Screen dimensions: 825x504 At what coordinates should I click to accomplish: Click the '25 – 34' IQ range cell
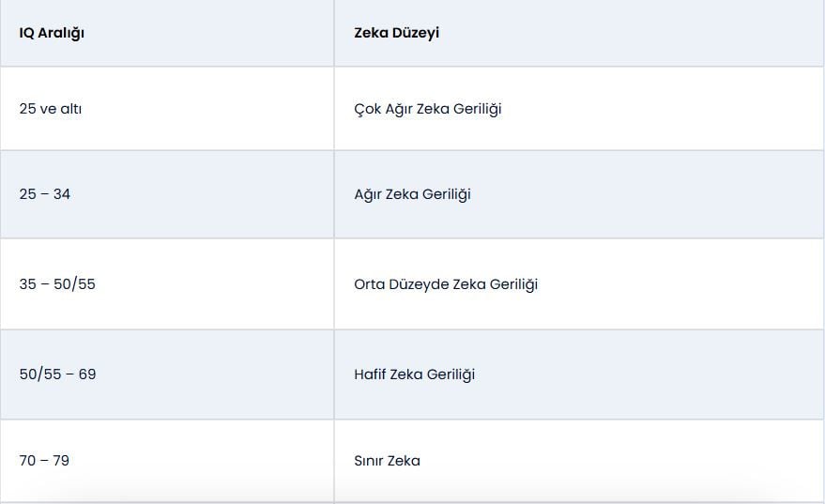coord(45,194)
